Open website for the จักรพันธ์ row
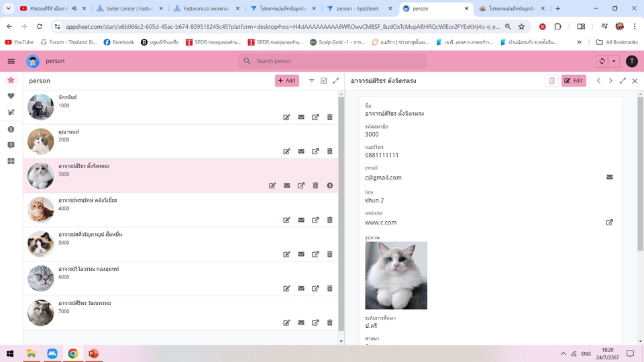This screenshot has width=644, height=362. click(315, 117)
